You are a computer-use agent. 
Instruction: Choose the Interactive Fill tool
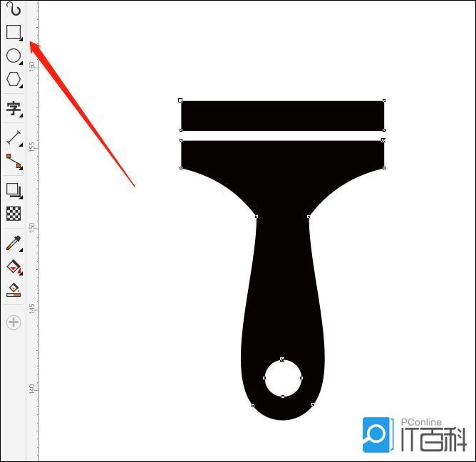(x=14, y=267)
